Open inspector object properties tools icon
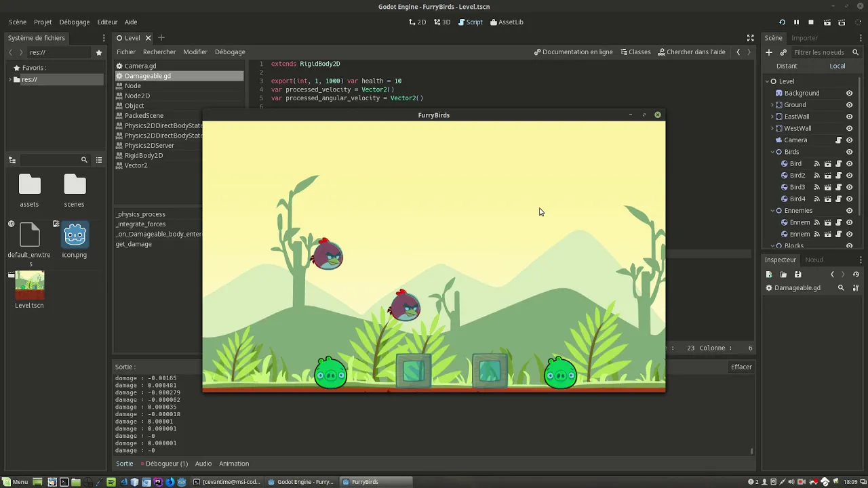The image size is (868, 488). click(856, 288)
